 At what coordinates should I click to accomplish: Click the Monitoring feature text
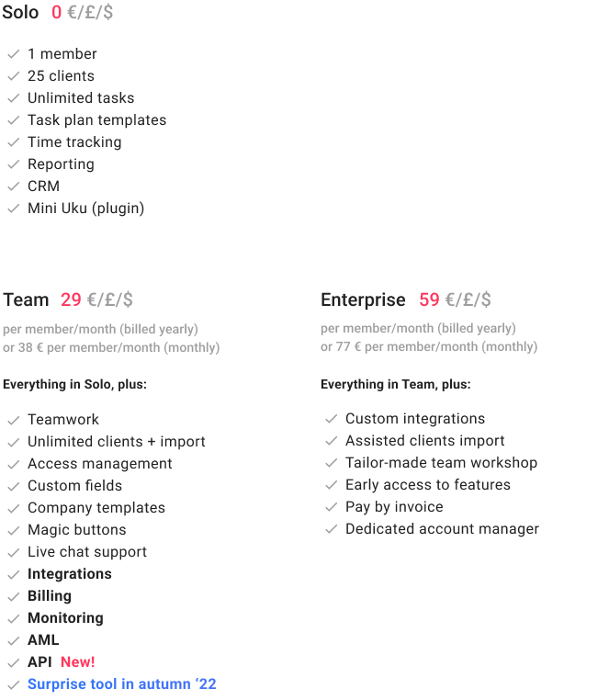click(65, 618)
